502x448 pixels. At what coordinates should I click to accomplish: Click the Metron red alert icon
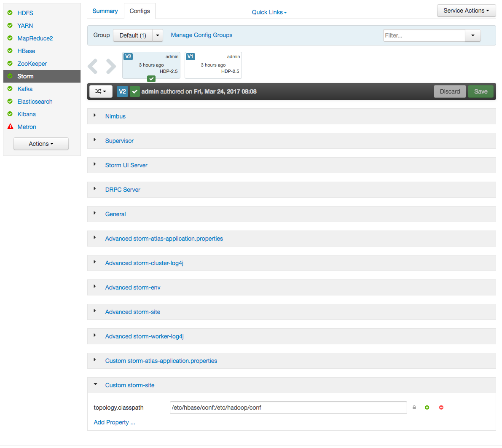11,127
